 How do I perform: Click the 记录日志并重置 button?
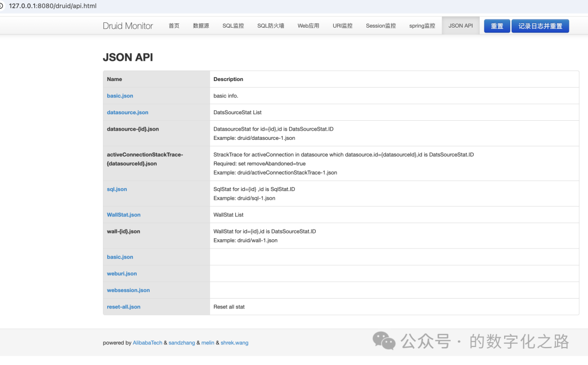pyautogui.click(x=540, y=26)
